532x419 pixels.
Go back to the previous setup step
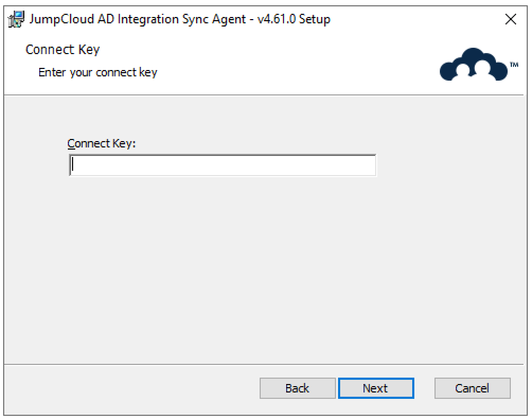pyautogui.click(x=297, y=388)
